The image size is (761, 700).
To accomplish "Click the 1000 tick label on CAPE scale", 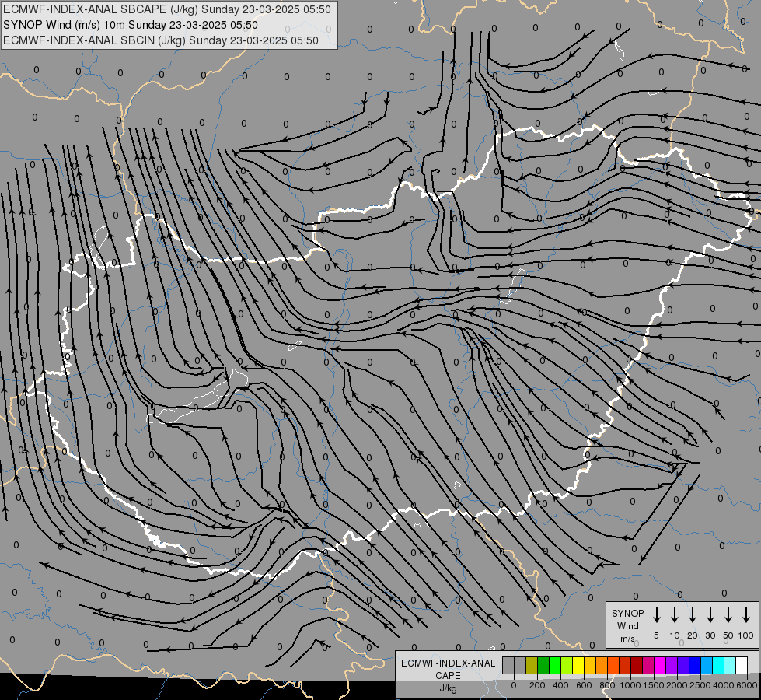I will [x=630, y=685].
